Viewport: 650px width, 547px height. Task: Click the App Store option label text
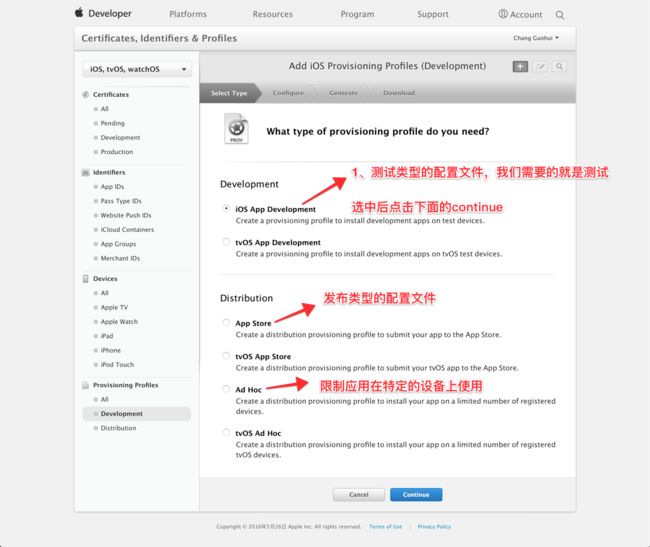[x=253, y=323]
